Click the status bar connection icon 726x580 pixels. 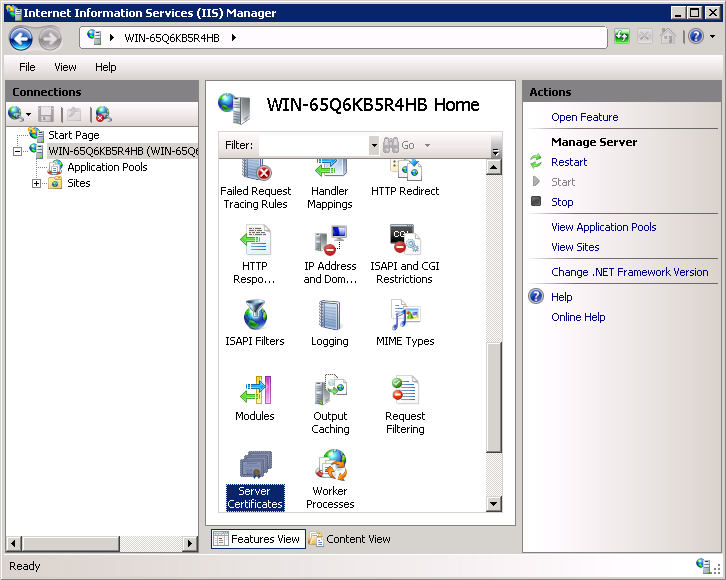pos(705,565)
